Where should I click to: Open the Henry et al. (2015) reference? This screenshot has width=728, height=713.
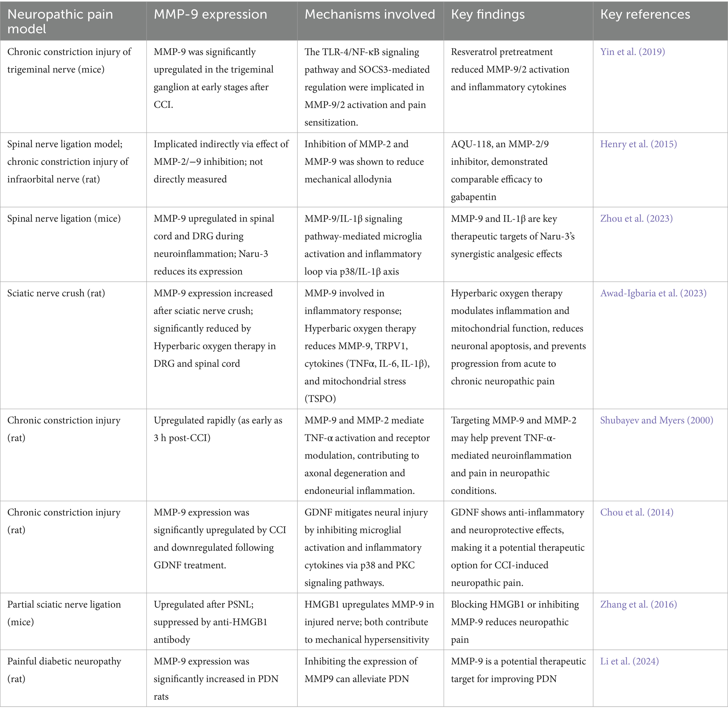(638, 144)
